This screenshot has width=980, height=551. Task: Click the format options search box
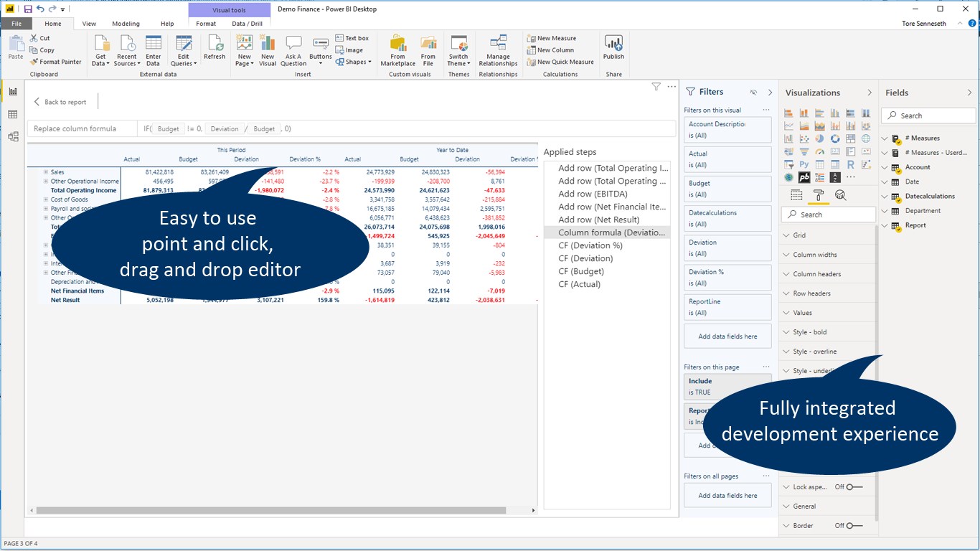coord(829,215)
